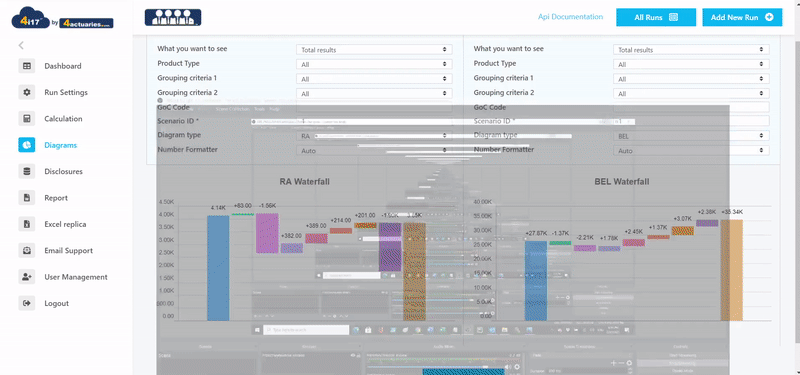Click the 'BEL Waterfall' chart title
The image size is (800, 375).
coord(621,182)
